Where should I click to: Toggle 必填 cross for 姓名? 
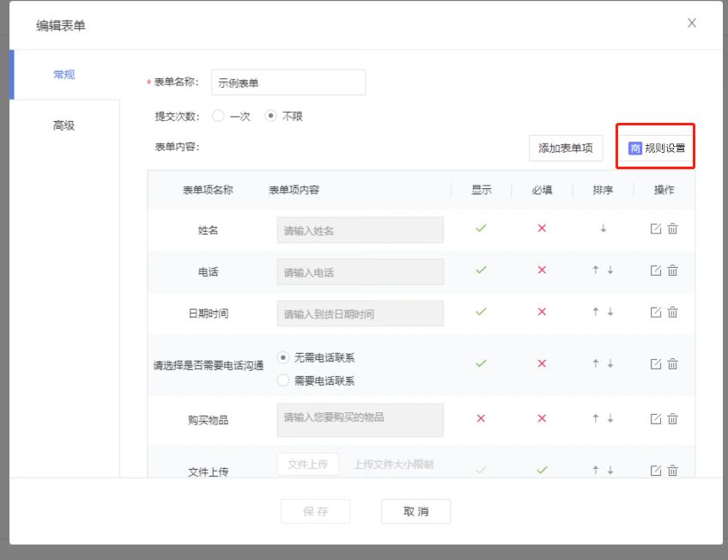542,228
